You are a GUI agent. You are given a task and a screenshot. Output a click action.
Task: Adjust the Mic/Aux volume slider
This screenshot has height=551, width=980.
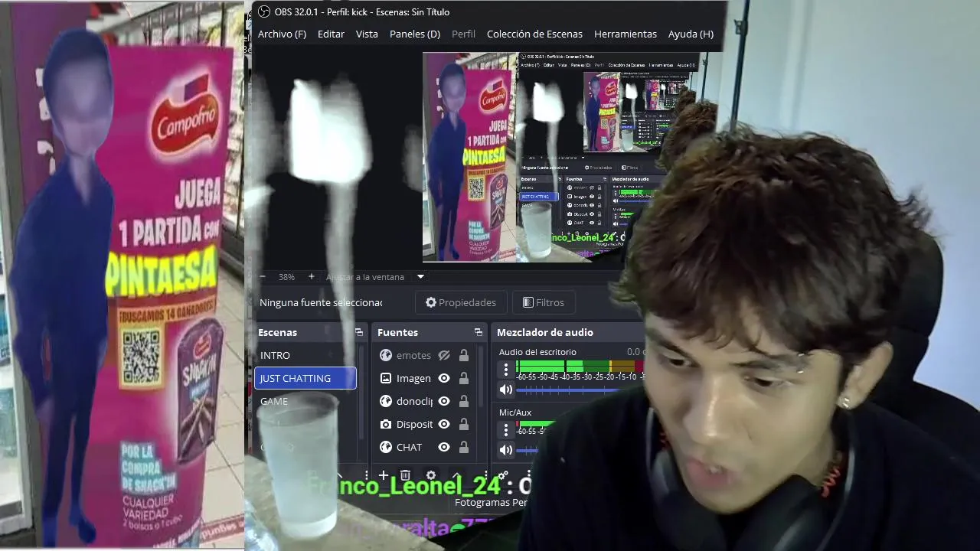click(x=528, y=450)
